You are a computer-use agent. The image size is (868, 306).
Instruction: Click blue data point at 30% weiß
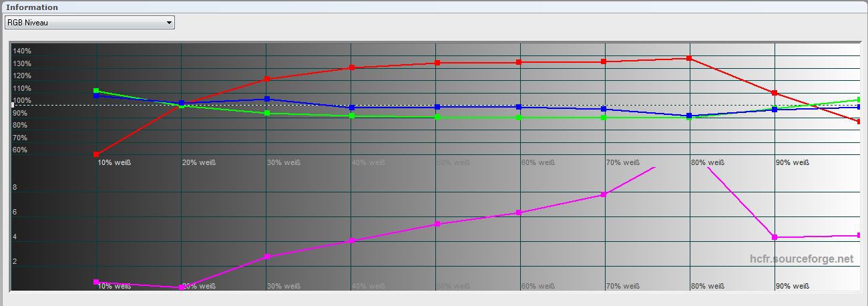[x=267, y=99]
